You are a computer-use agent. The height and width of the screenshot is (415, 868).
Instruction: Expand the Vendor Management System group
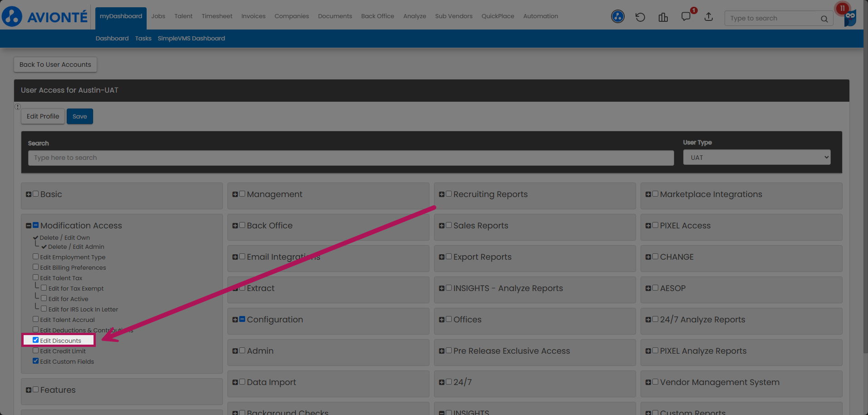coord(648,382)
